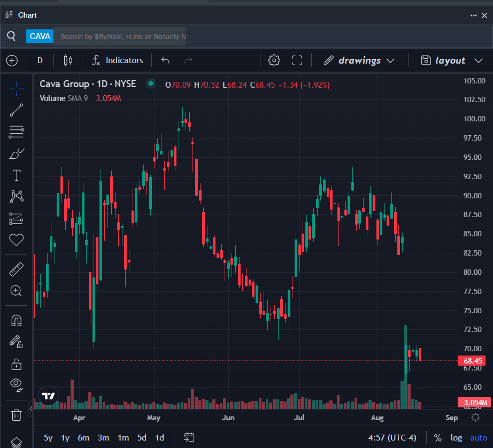Toggle magnet mode for drawings
493x448 pixels.
(x=17, y=320)
